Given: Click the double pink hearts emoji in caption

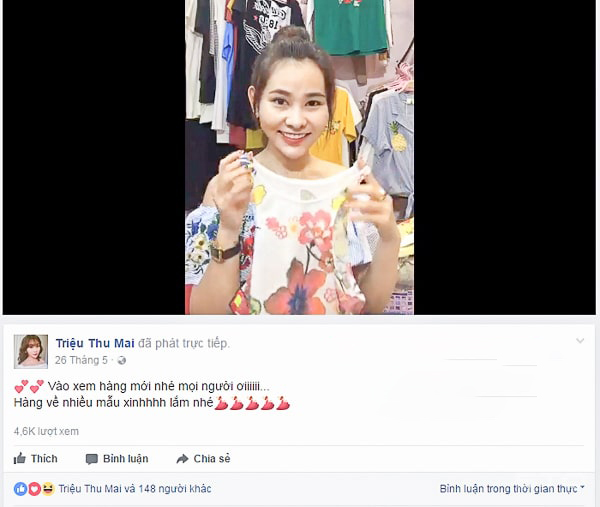Looking at the screenshot, I should (29, 386).
